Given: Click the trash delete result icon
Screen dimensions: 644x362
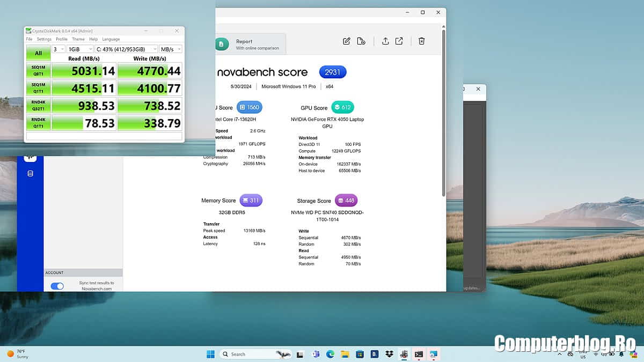Looking at the screenshot, I should pos(422,41).
